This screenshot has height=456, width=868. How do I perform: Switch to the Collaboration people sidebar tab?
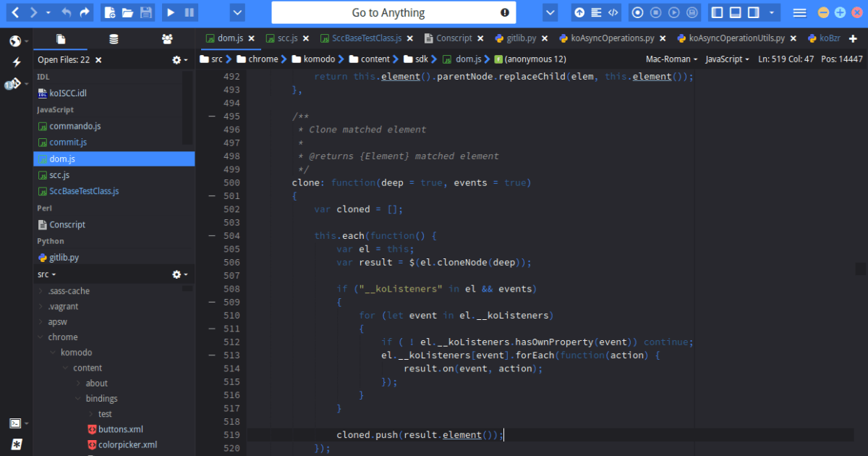click(167, 39)
